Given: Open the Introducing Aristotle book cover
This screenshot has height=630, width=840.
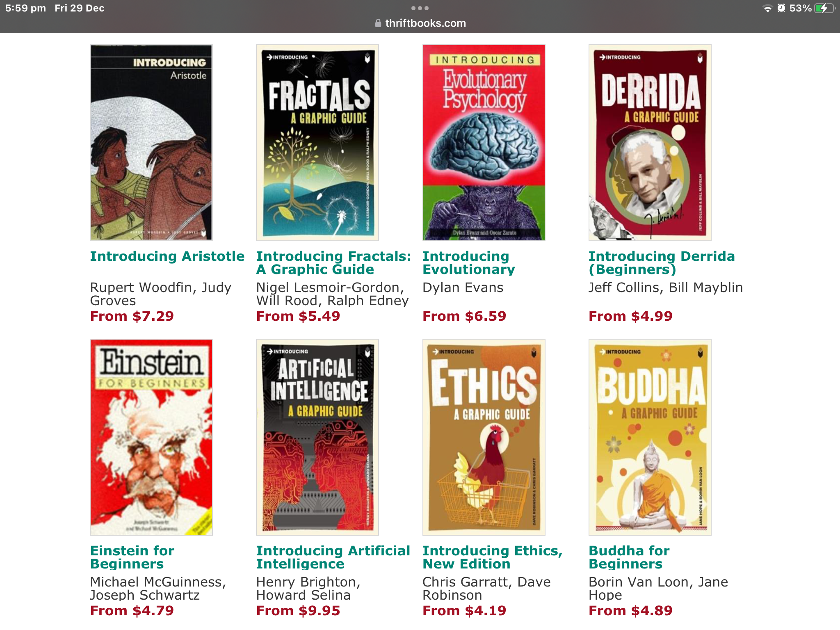Looking at the screenshot, I should click(151, 142).
